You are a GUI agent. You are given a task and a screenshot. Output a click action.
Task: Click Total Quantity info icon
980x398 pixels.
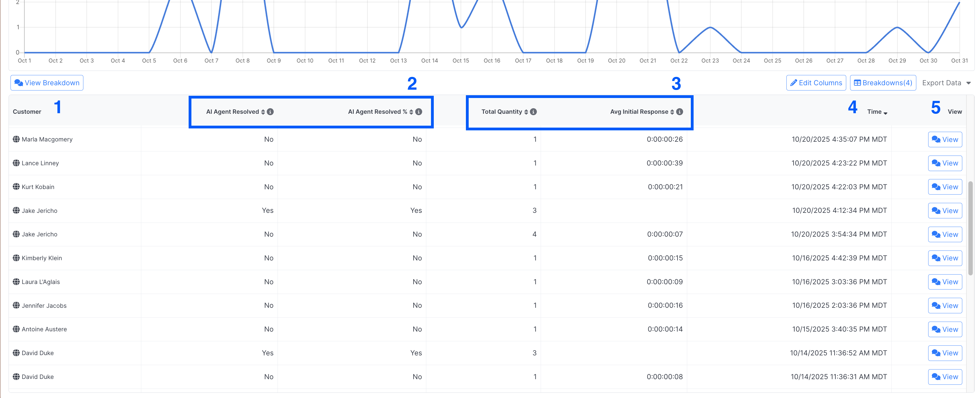click(533, 112)
